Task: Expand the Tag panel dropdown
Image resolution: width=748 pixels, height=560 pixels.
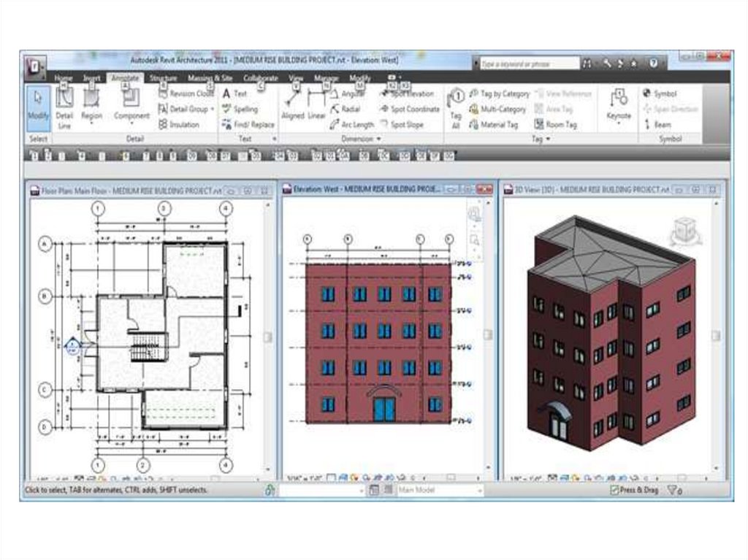Action: (548, 139)
